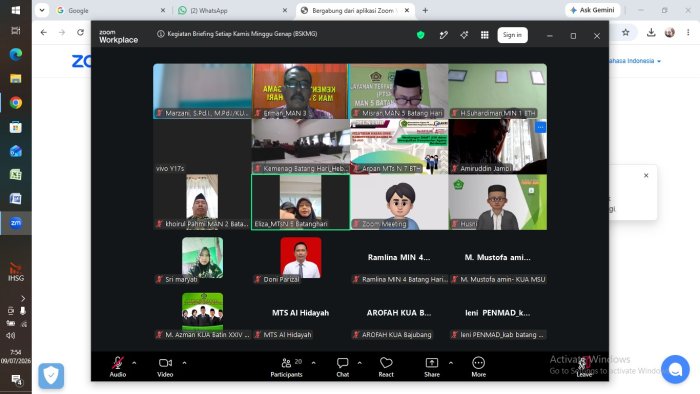Open the Participants panel
700x394 pixels.
(x=286, y=367)
